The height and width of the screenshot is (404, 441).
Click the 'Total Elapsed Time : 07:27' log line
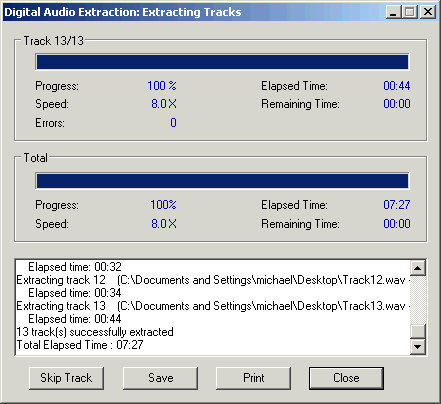(x=80, y=345)
